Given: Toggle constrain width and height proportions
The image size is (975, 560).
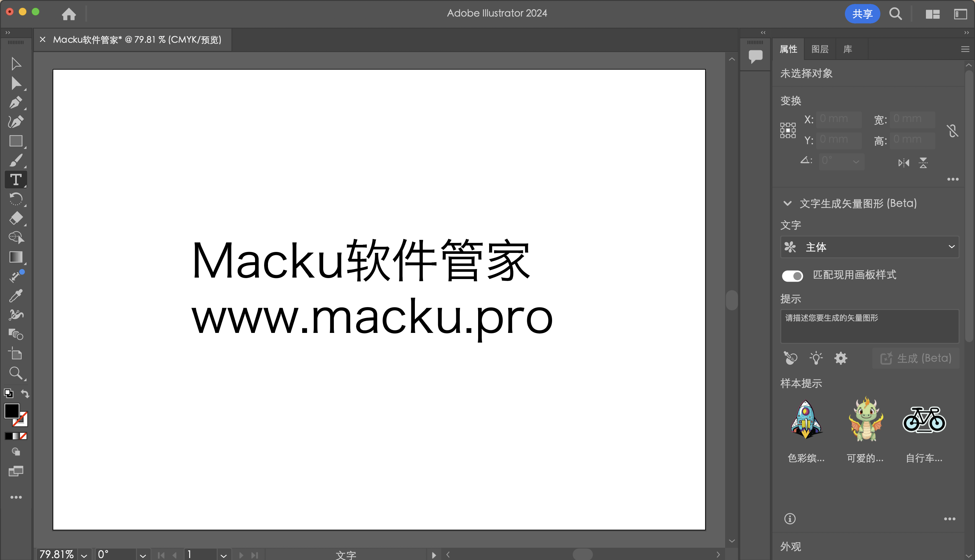Looking at the screenshot, I should click(953, 131).
